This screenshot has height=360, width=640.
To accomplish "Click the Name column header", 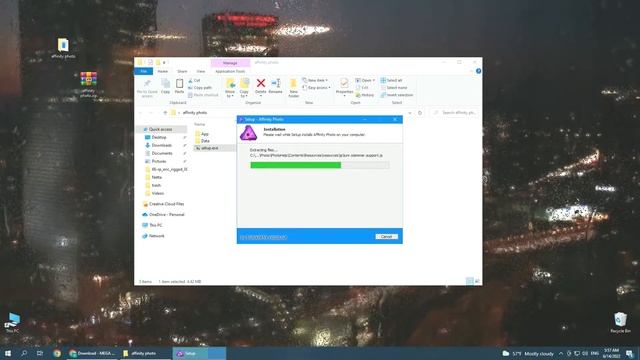I will (x=199, y=124).
